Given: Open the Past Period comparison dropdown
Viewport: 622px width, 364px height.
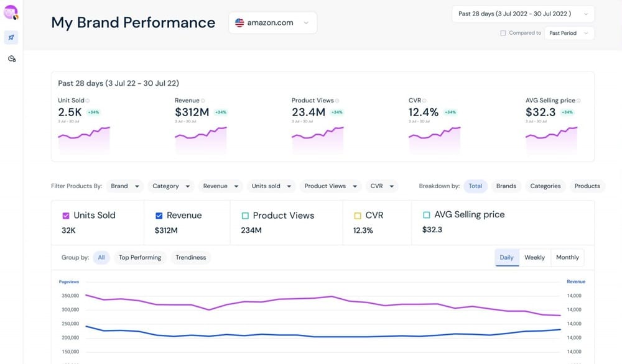Looking at the screenshot, I should pyautogui.click(x=569, y=33).
